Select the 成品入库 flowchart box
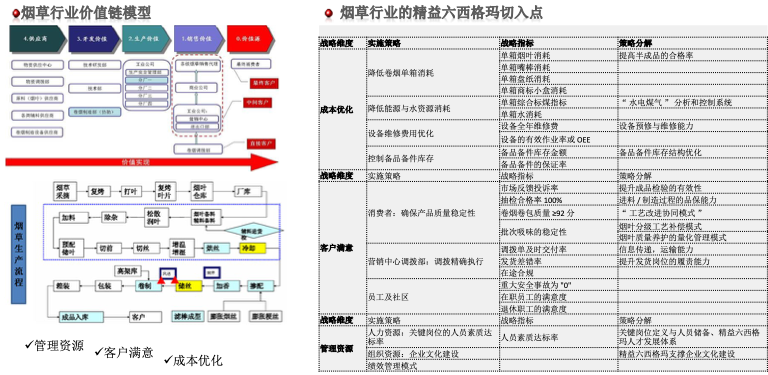The image size is (768, 375). click(x=81, y=317)
